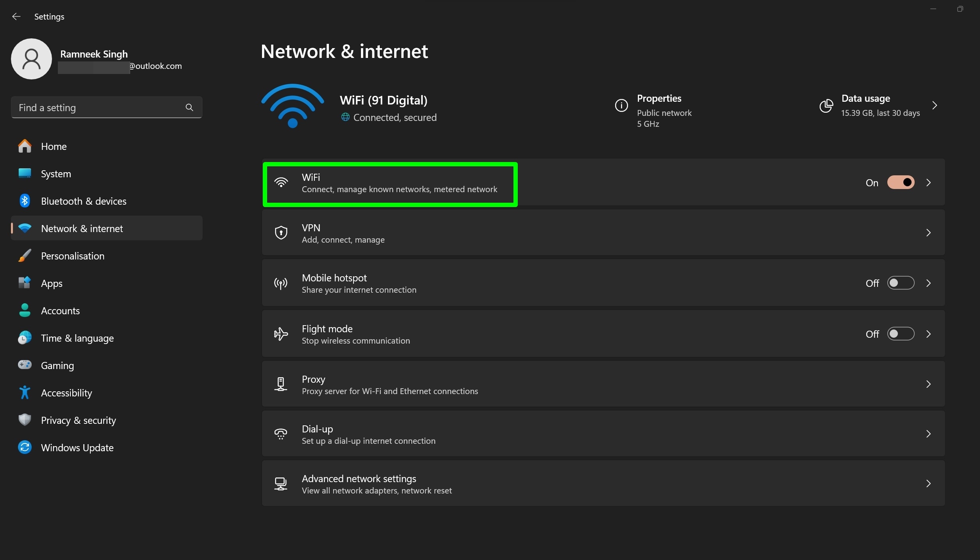Click the Accounts person icon in the sidebar

pos(25,310)
